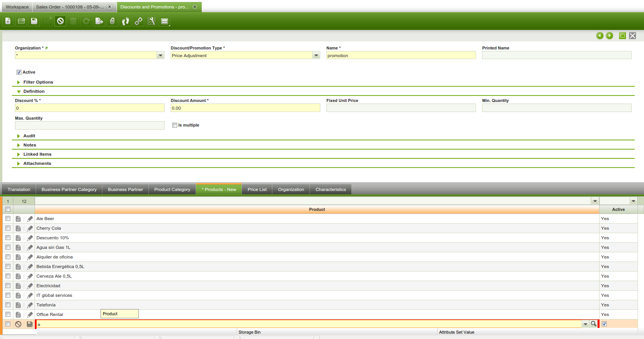644x339 pixels.
Task: Click the footprints audit trail icon
Action: pos(125,21)
